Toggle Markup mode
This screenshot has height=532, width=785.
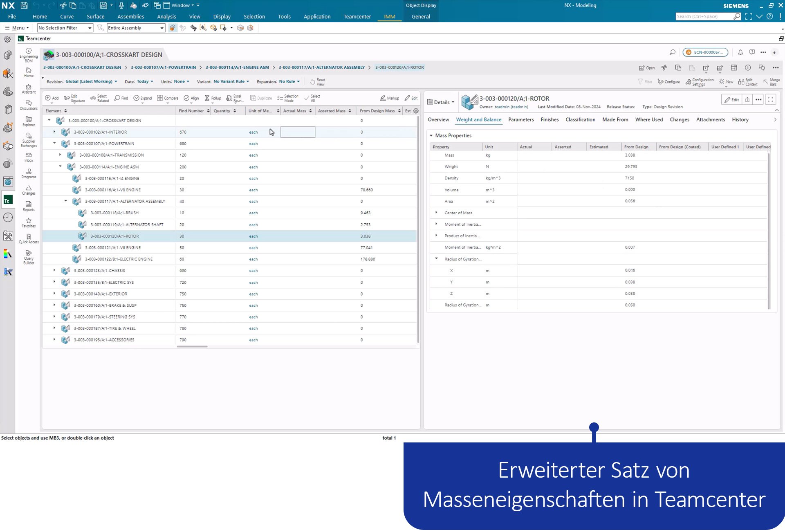tap(389, 98)
